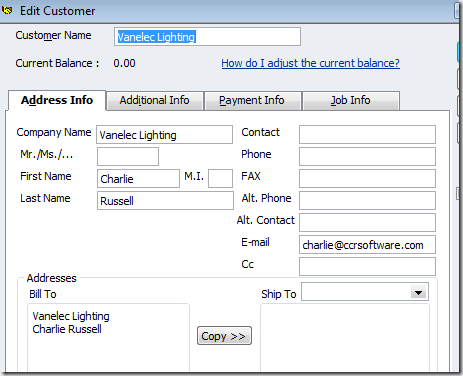Click the Contact input field
This screenshot has width=463, height=376.
(x=367, y=134)
